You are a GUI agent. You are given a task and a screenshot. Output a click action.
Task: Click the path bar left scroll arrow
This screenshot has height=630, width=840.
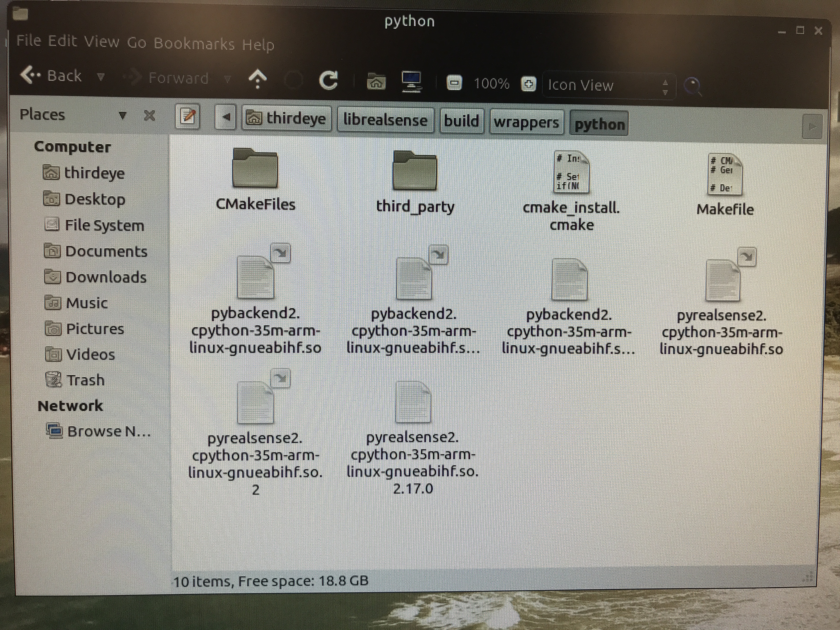pos(226,117)
